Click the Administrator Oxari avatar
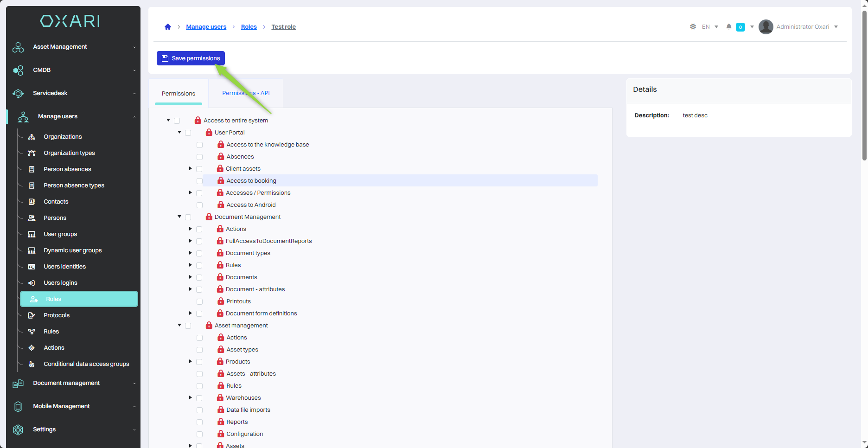Screen dimensions: 868x448 point(766,27)
